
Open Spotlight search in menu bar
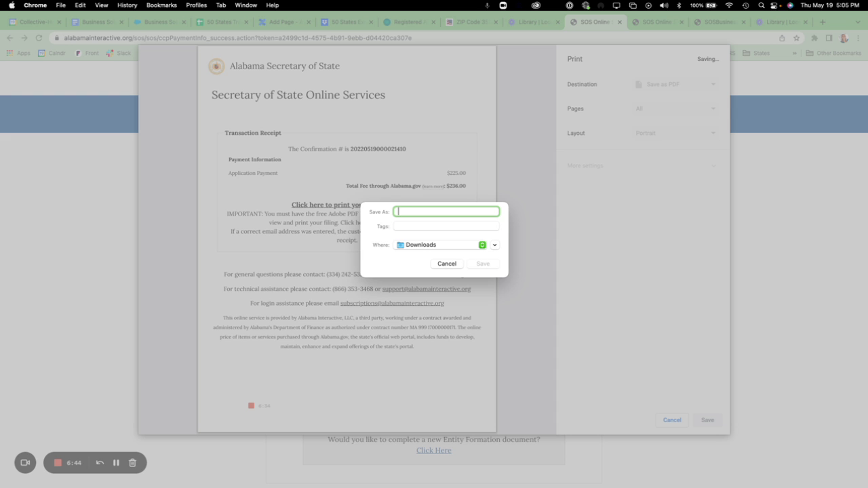(761, 5)
